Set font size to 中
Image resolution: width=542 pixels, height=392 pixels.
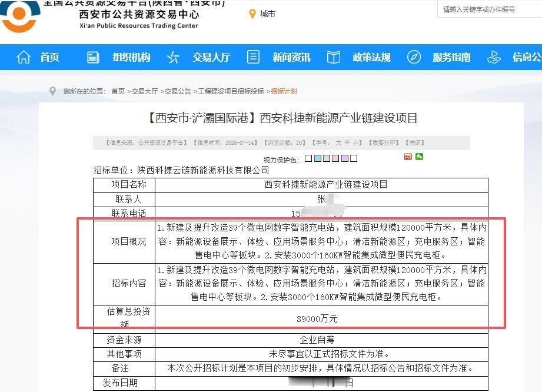pos(347,143)
